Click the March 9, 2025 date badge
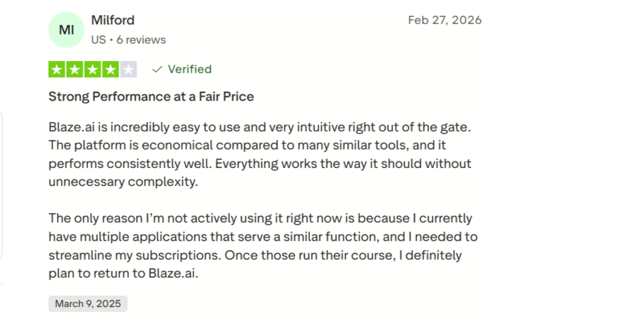 pyautogui.click(x=88, y=304)
